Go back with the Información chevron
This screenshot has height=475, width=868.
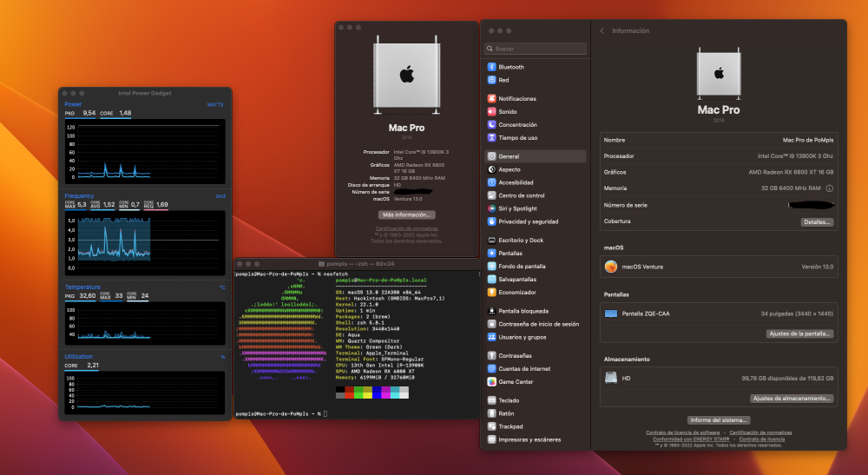pyautogui.click(x=602, y=31)
